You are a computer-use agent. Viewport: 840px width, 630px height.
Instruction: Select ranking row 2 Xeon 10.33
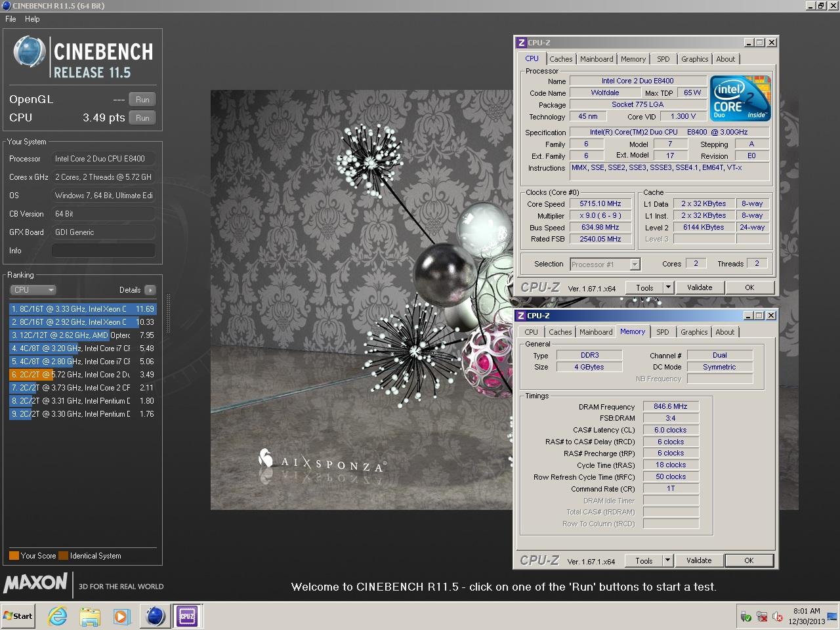[x=83, y=322]
